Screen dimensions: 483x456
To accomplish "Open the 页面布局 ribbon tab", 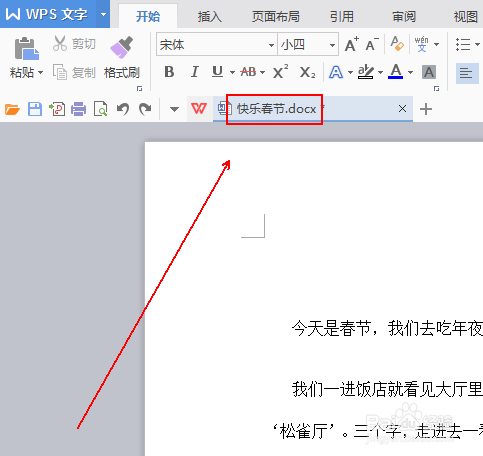I will tap(275, 16).
